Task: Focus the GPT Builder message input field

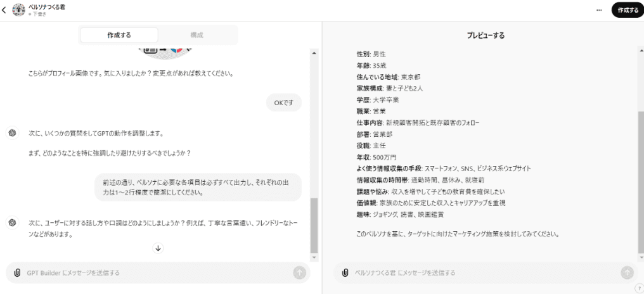Action: coord(158,272)
